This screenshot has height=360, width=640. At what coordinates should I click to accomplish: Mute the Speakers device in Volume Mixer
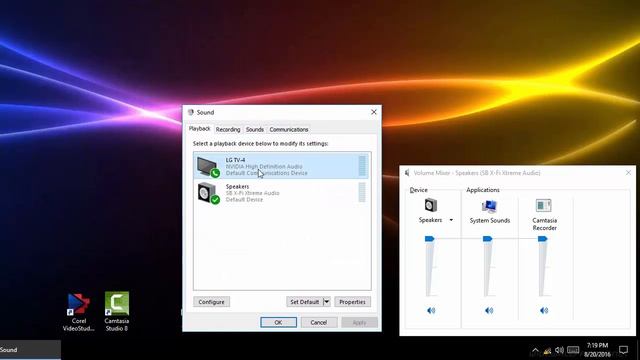[431, 311]
